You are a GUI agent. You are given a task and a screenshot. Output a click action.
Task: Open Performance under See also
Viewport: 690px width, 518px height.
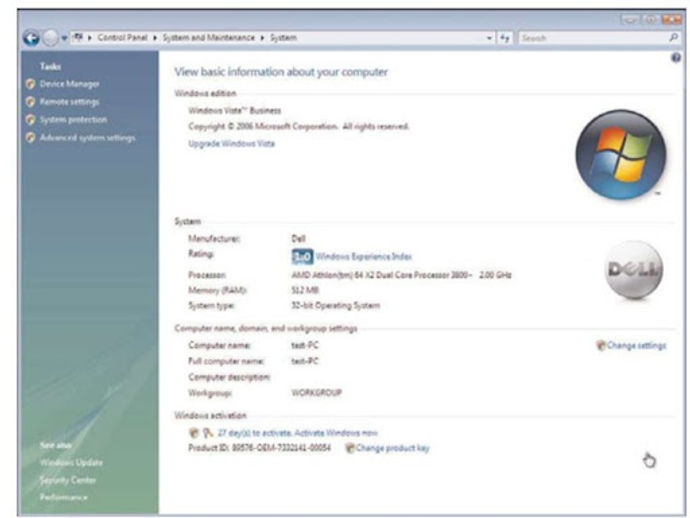(x=64, y=497)
